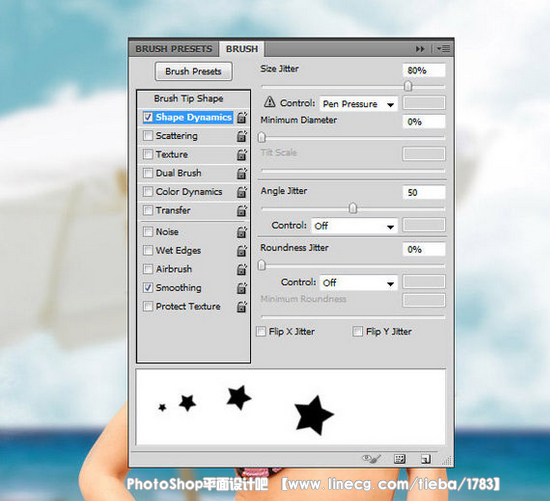Click the star brush stroke preview
Screen dimensions: 550x501
[291, 407]
